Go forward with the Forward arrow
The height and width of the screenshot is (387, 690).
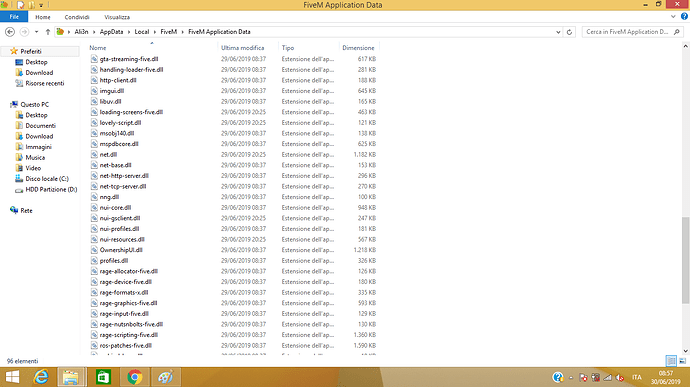(x=24, y=32)
